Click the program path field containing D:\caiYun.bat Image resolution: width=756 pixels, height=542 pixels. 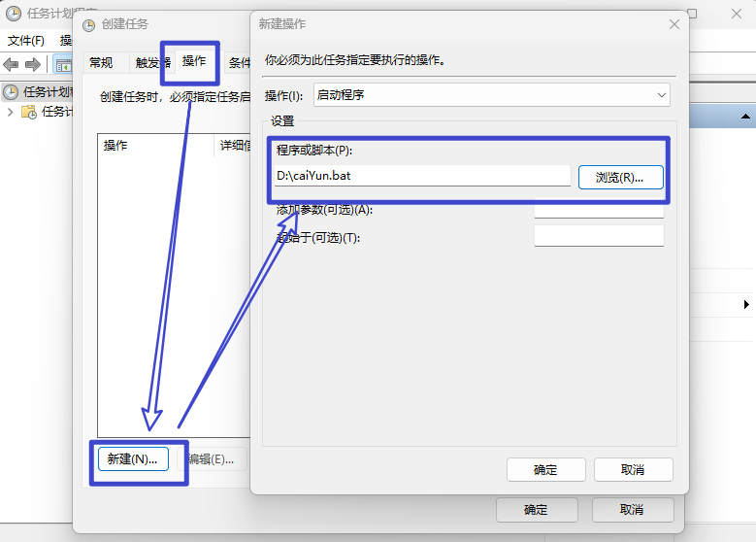coord(422,176)
